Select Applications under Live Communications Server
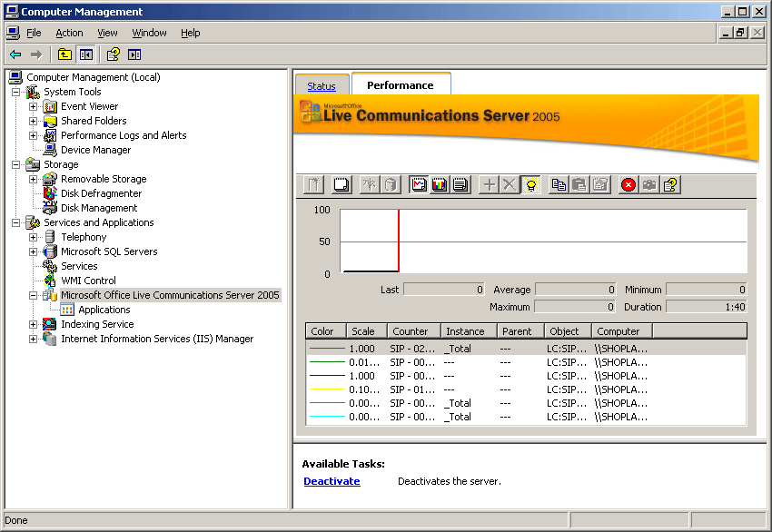772x532 pixels. tap(104, 310)
